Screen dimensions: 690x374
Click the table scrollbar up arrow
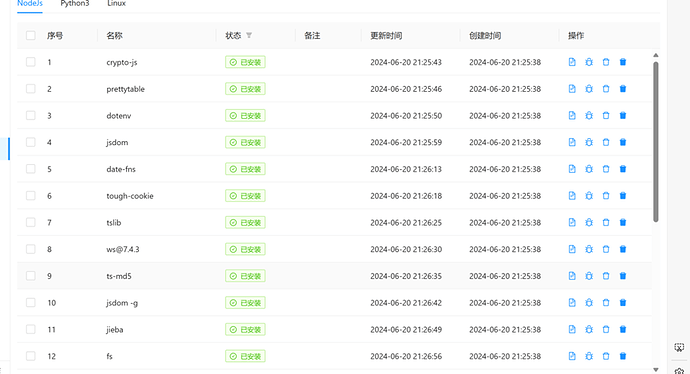click(656, 55)
